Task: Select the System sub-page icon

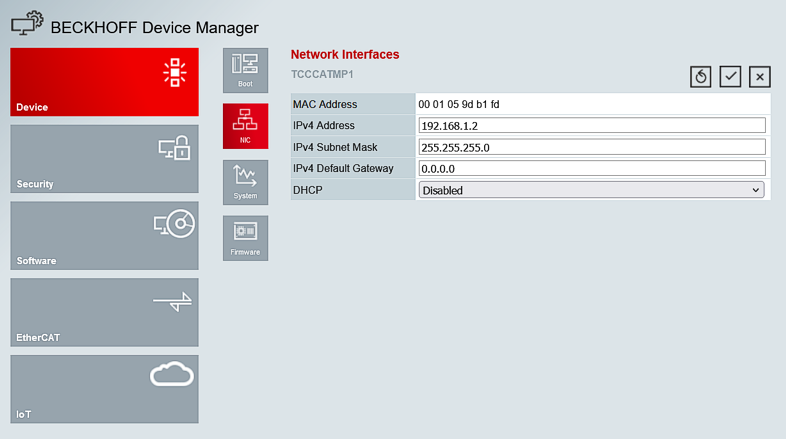Action: [246, 182]
